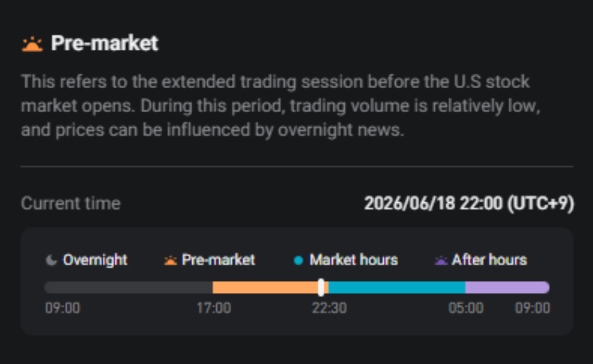The height and width of the screenshot is (364, 593).
Task: Select the Overnight legend label
Action: [x=95, y=260]
